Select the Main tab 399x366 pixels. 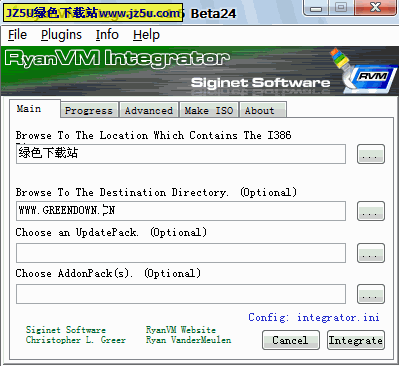(35, 109)
